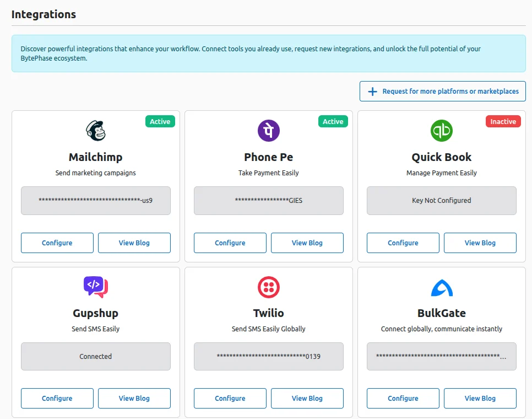Click the 'Quick Book' card title
This screenshot has height=419, width=532.
pyautogui.click(x=442, y=157)
